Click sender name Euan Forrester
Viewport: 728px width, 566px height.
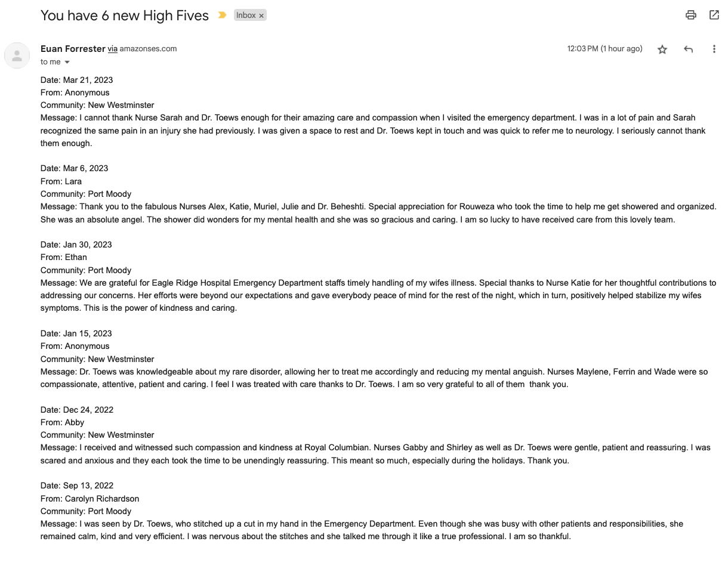coord(73,49)
